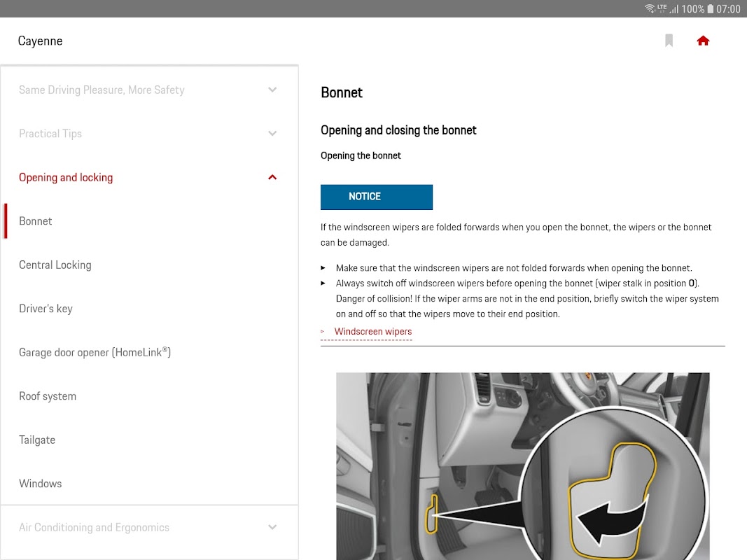Select the Practical Tips heading
747x560 pixels.
tap(50, 134)
